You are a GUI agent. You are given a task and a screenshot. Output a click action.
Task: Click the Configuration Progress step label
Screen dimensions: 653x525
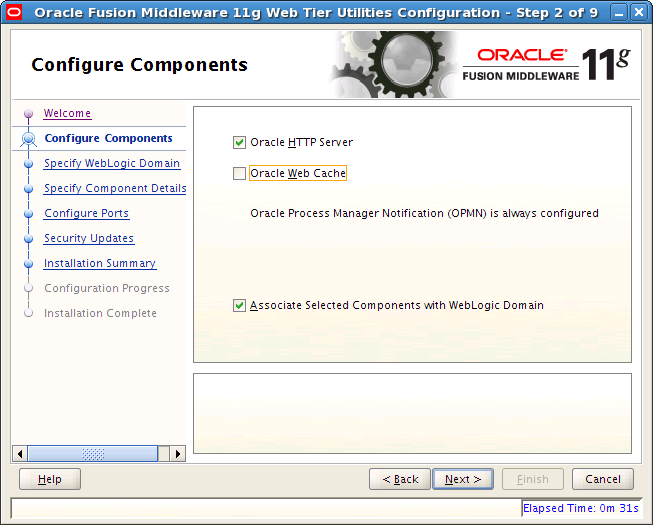point(107,288)
